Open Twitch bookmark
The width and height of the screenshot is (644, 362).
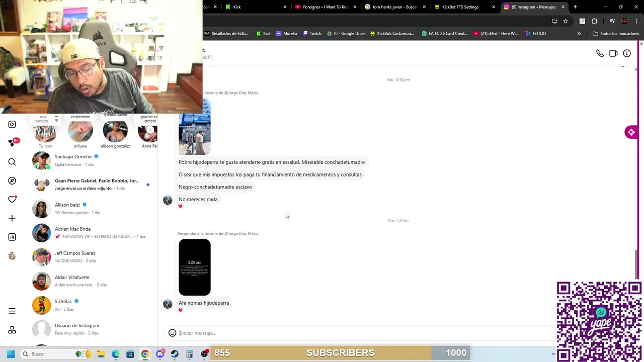click(x=311, y=34)
